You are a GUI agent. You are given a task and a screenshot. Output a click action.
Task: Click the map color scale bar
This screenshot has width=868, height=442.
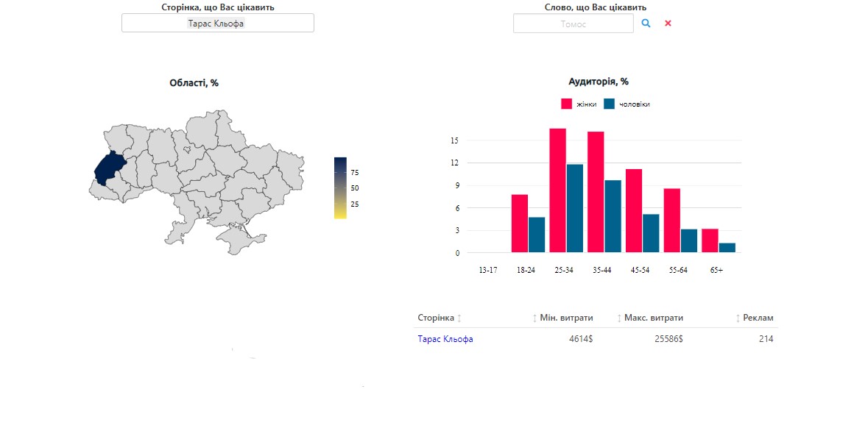point(340,188)
